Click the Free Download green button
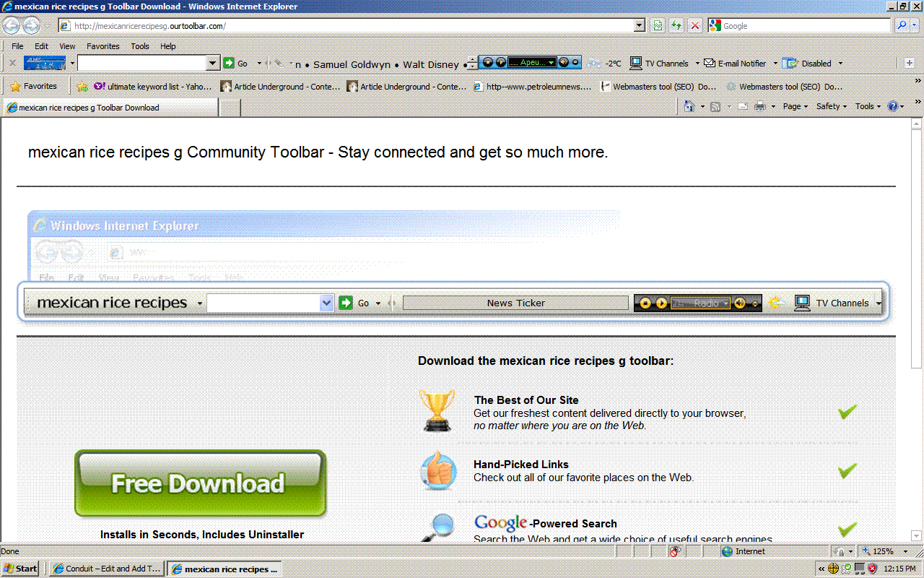 200,483
